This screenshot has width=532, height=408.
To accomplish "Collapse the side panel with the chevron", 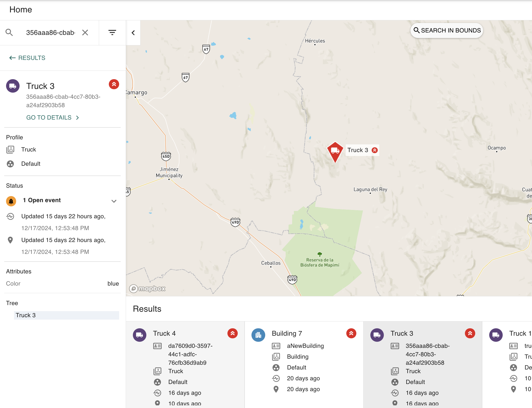I will 133,33.
